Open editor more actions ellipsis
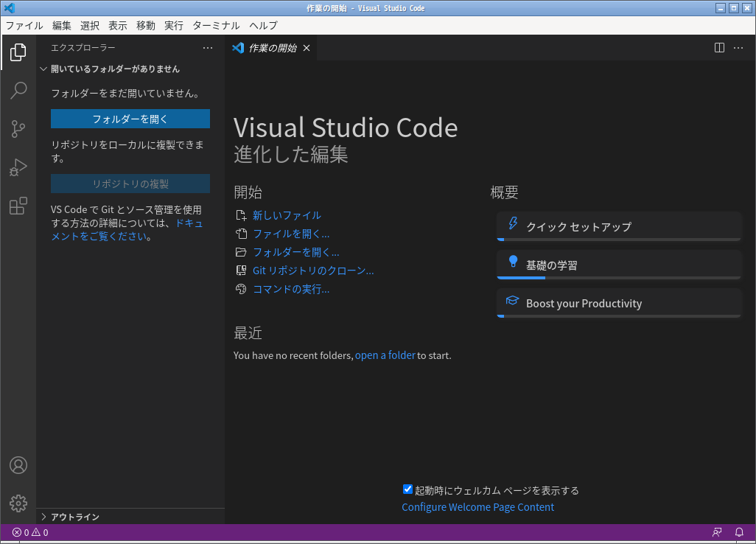The image size is (756, 544). 738,48
